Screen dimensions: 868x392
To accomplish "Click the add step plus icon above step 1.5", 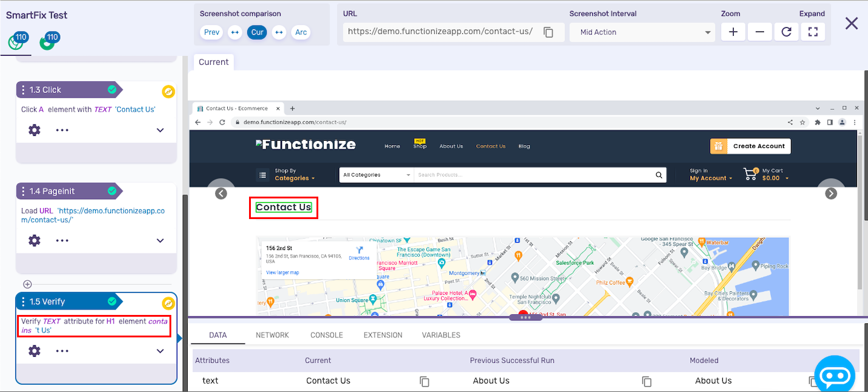I will tap(27, 284).
